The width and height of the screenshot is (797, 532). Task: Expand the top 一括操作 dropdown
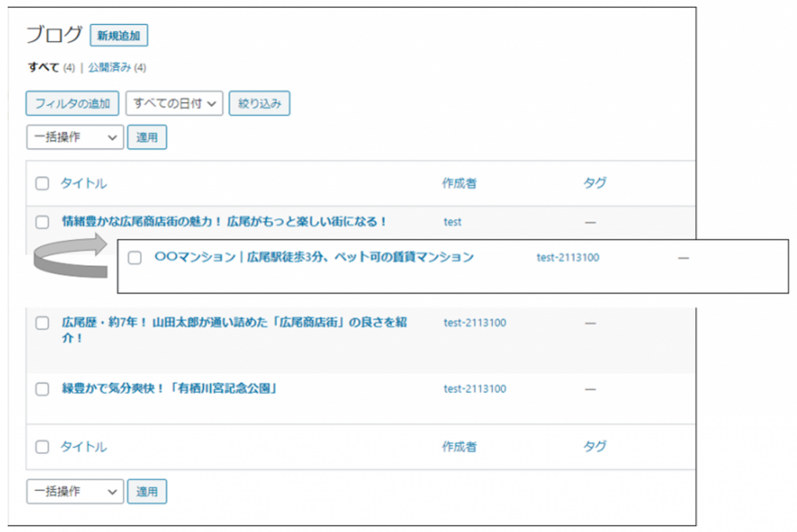click(x=75, y=137)
